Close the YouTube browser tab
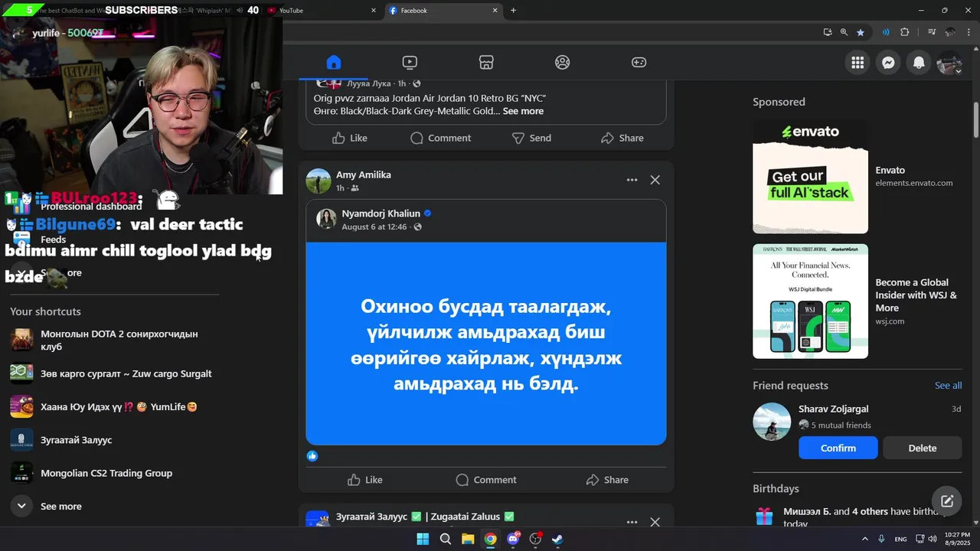Viewport: 980px width, 551px height. click(x=374, y=11)
